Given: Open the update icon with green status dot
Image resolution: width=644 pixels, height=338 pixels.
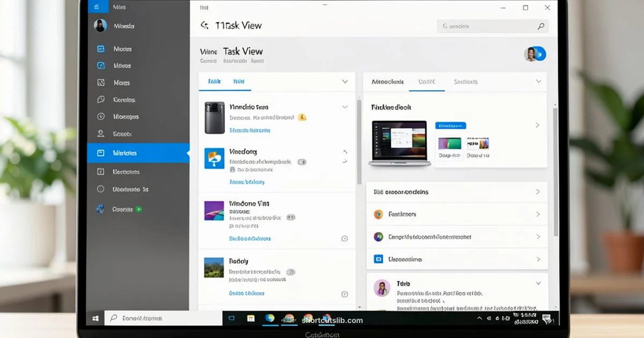Looking at the screenshot, I should (100, 209).
